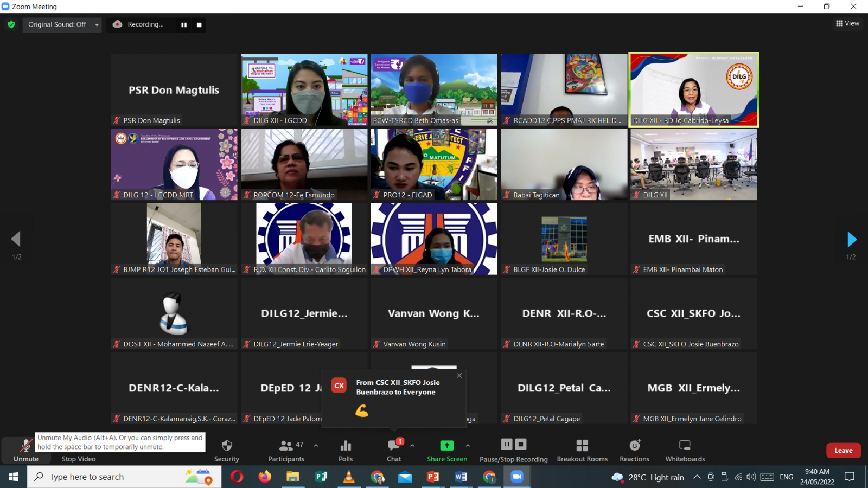
Task: Open PowerPoint from taskbar
Action: (x=433, y=477)
